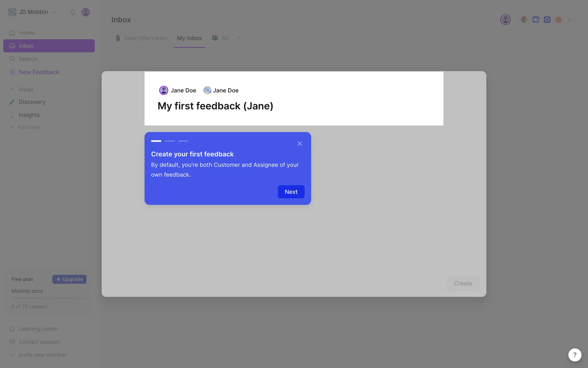588x368 pixels.
Task: Click the feedback title input field
Action: pos(215,106)
